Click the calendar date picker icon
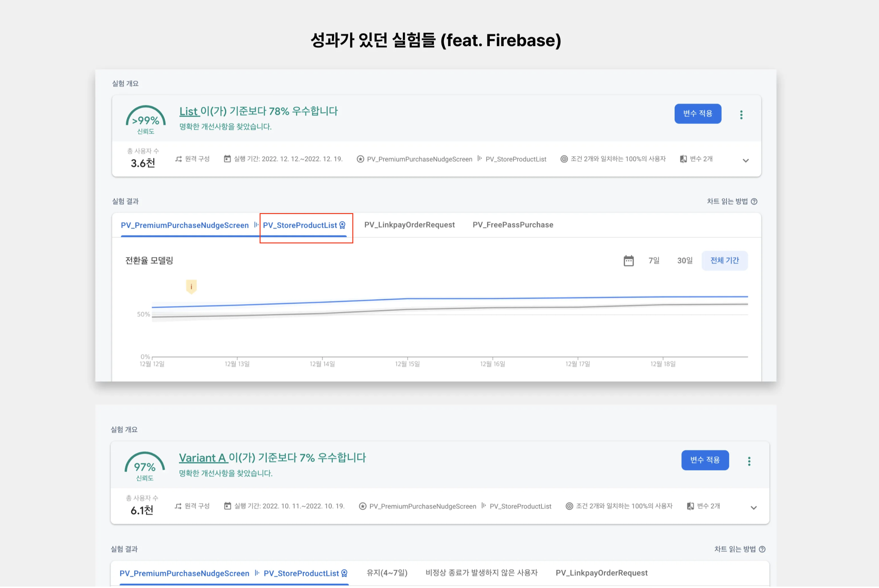This screenshot has width=879, height=588. coord(628,261)
